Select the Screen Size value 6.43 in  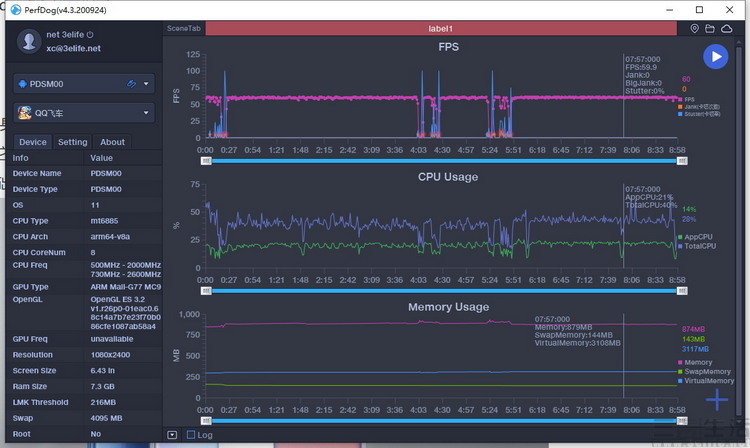[x=103, y=371]
